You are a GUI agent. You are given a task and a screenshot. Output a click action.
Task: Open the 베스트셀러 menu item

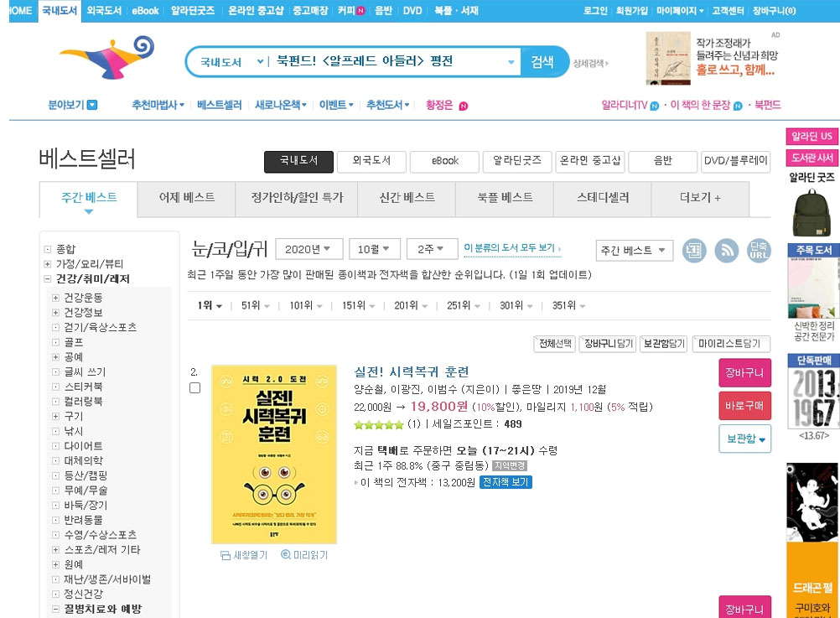pyautogui.click(x=219, y=105)
